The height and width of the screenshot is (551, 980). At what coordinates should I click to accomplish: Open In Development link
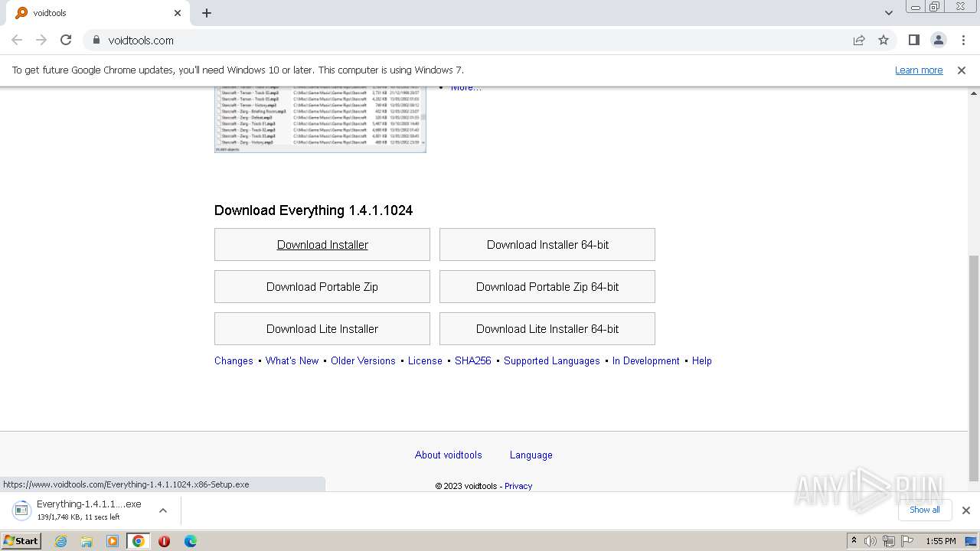(x=645, y=361)
